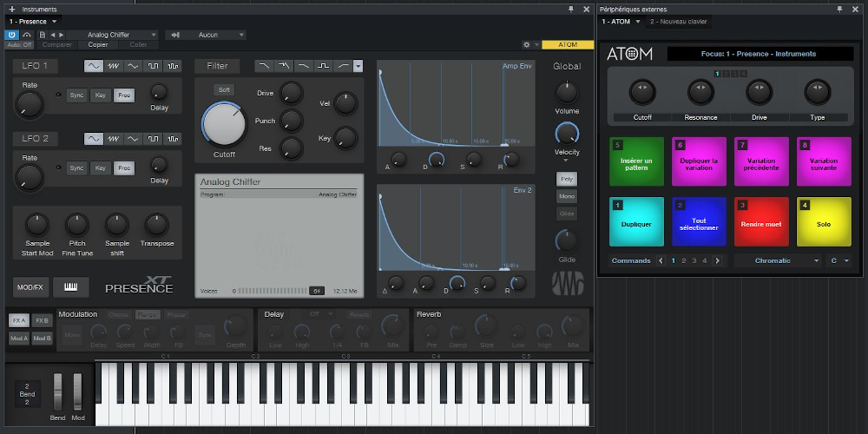
Task: Pin the Instruments panel
Action: pos(571,10)
